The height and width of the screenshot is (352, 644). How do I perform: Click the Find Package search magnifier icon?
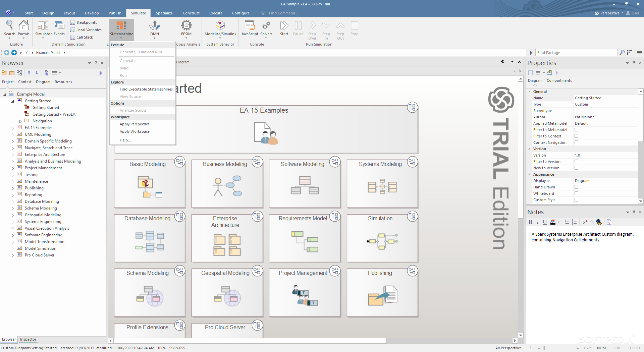point(622,53)
